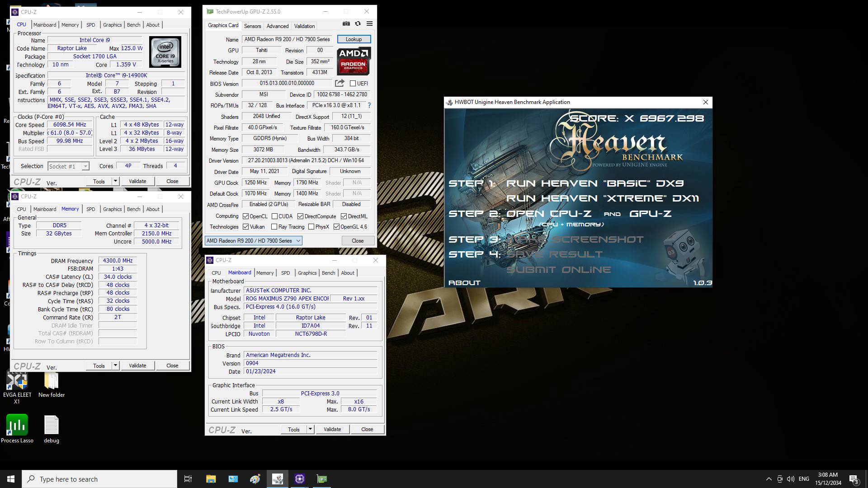Click the CPU-Z taskbar icon
Image resolution: width=868 pixels, height=488 pixels.
(x=300, y=479)
